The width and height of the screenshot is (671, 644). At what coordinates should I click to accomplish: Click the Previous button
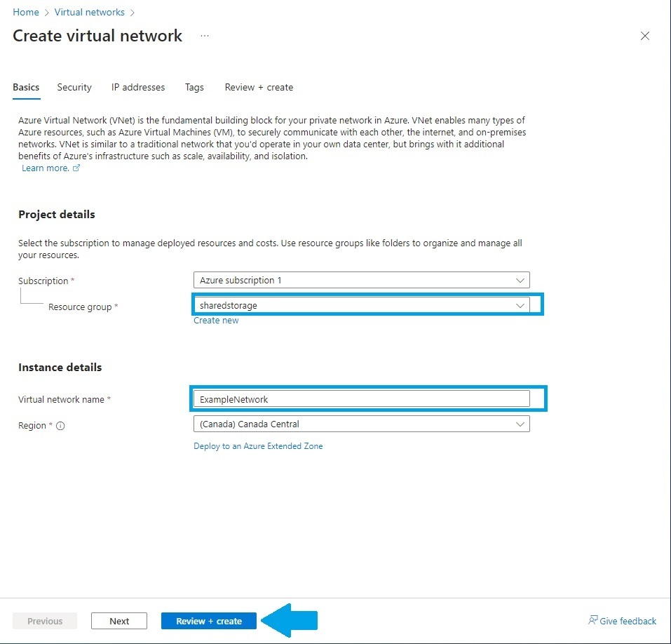pos(45,621)
